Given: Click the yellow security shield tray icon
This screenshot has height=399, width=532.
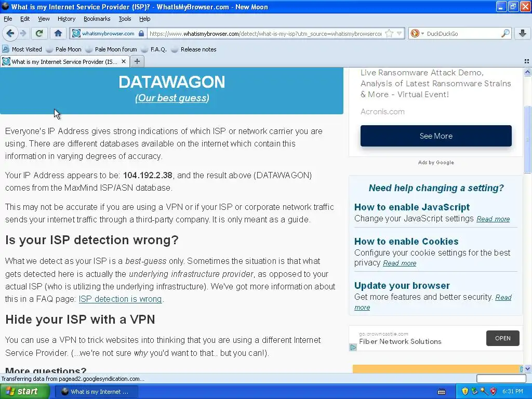Looking at the screenshot, I should pyautogui.click(x=465, y=392).
